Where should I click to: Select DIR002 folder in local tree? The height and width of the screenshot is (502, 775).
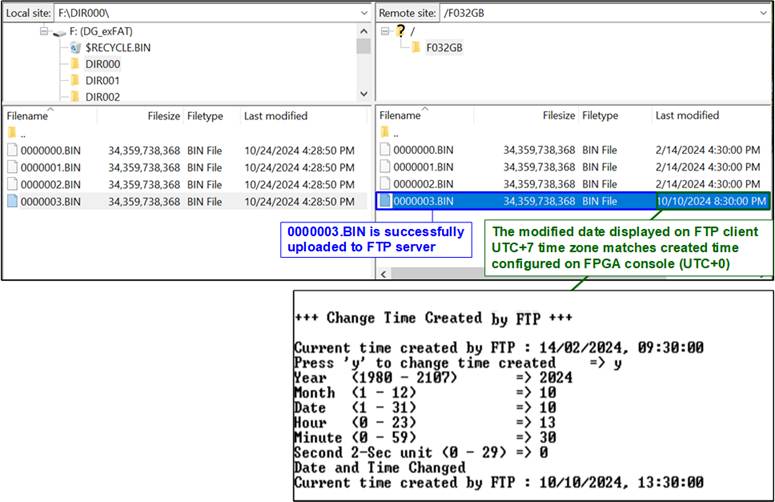tap(102, 97)
